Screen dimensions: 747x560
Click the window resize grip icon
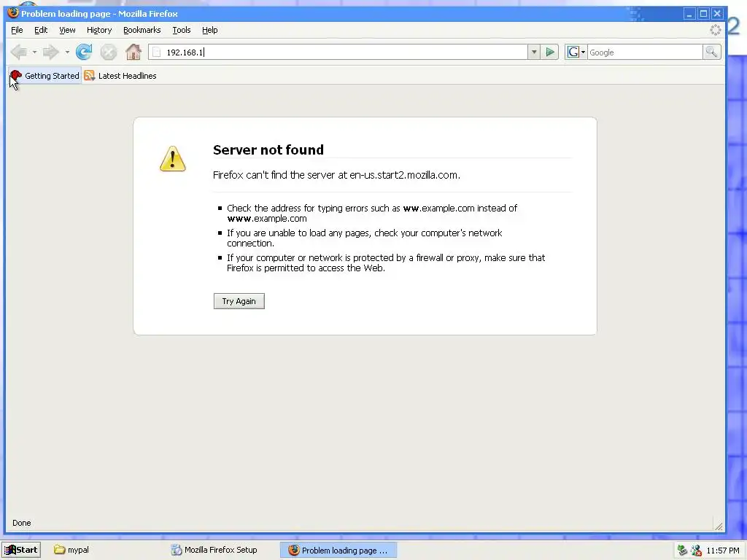719,525
